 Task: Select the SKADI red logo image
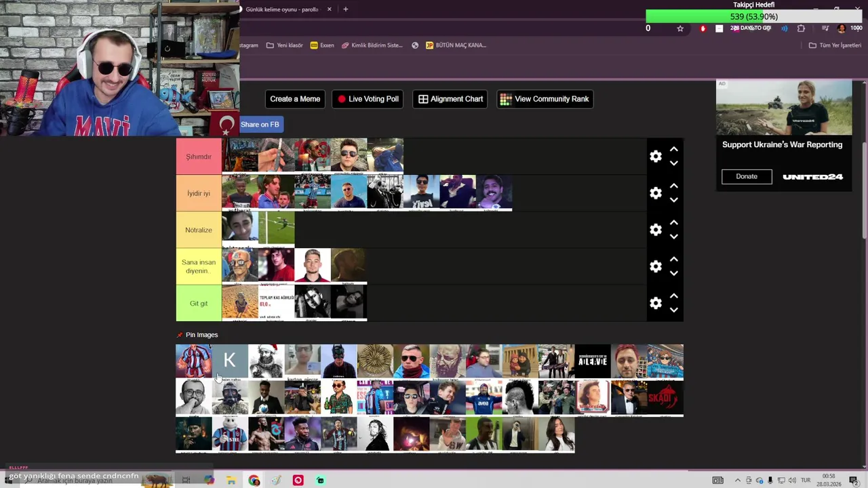(665, 397)
